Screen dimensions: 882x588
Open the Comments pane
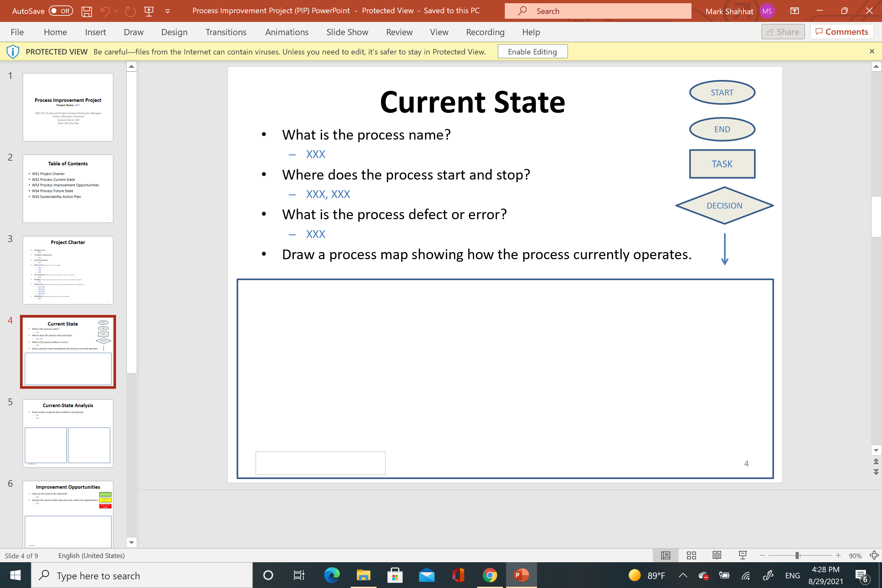point(841,32)
